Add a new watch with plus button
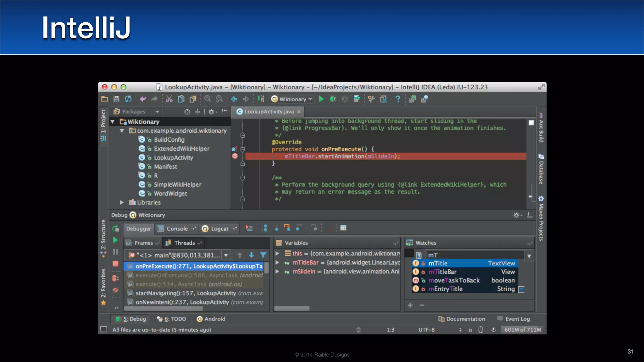This screenshot has width=644, height=362. point(410,305)
